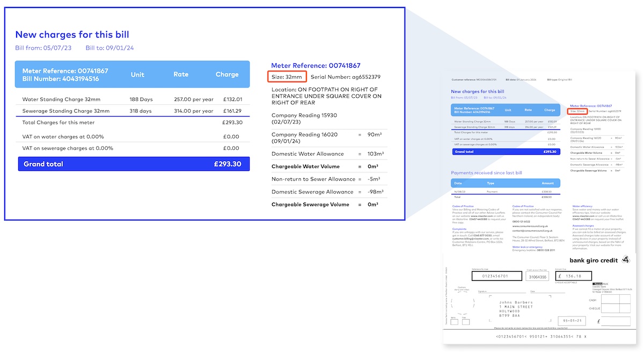This screenshot has width=644, height=355.
Task: Open the www.consumercouncil.org.uk link
Action: (530, 226)
